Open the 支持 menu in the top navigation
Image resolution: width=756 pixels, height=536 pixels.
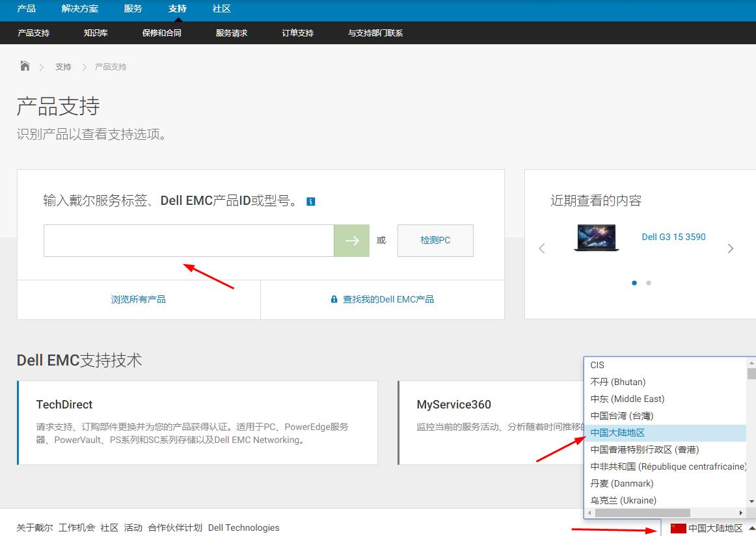pyautogui.click(x=177, y=9)
